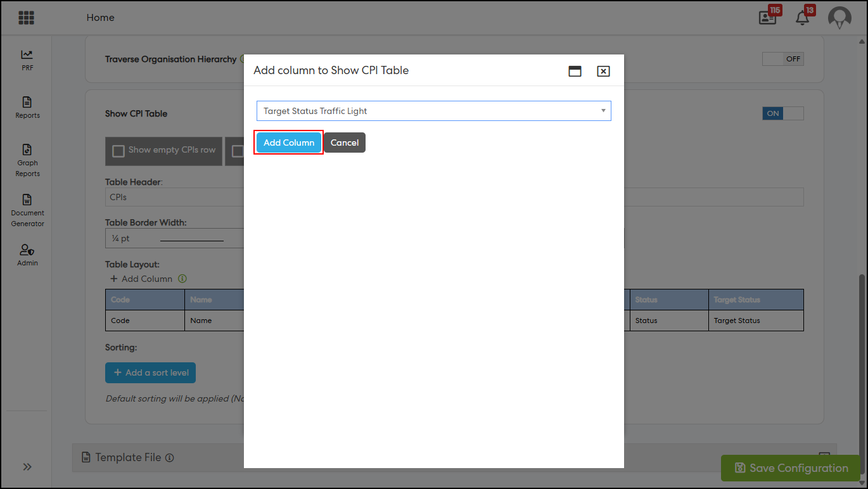This screenshot has width=868, height=489.
Task: Open the Target Status Traffic Light dropdown
Action: pyautogui.click(x=433, y=111)
